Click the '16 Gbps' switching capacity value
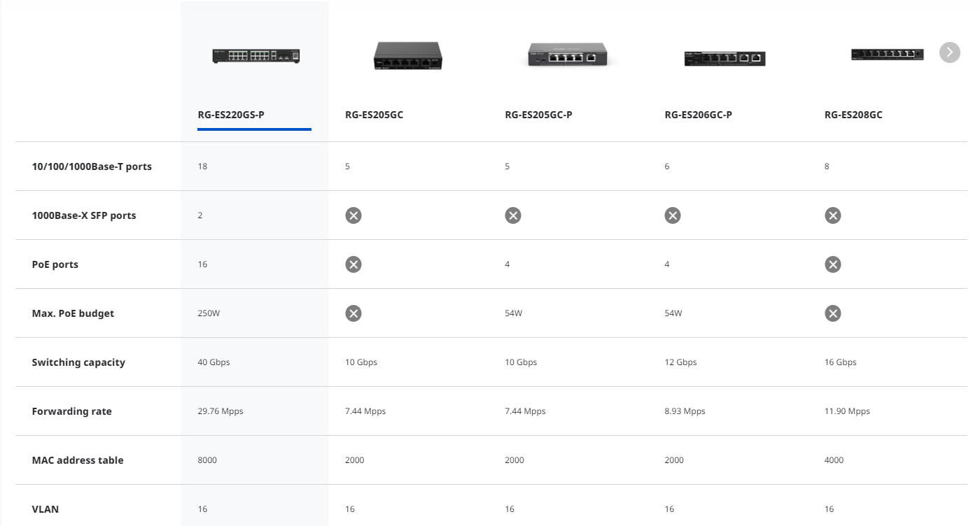This screenshot has height=526, width=980. 841,362
